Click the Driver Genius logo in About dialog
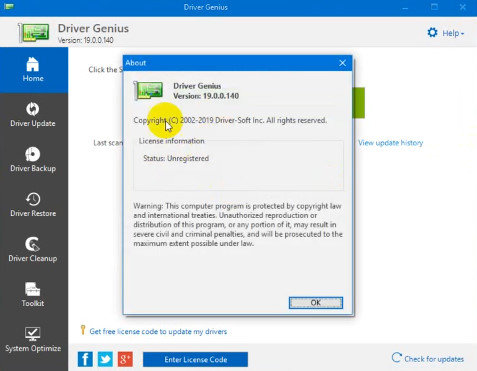The height and width of the screenshot is (371, 477). pos(148,90)
